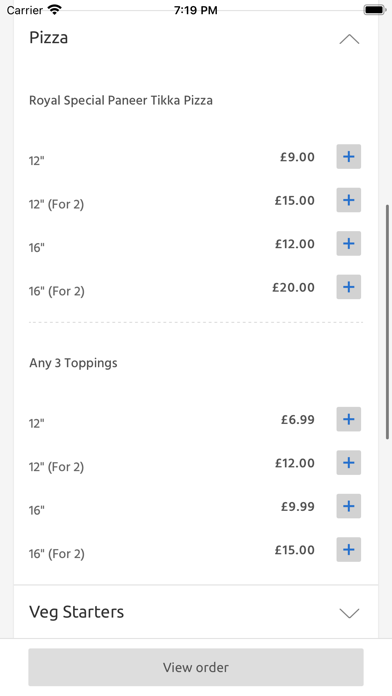Add 12" Any 3 Toppings pizza at £6.99
The height and width of the screenshot is (696, 392).
point(348,419)
